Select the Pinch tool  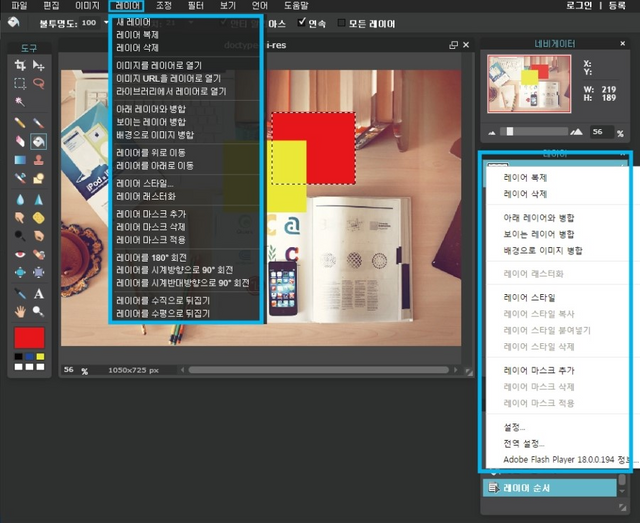point(38,272)
